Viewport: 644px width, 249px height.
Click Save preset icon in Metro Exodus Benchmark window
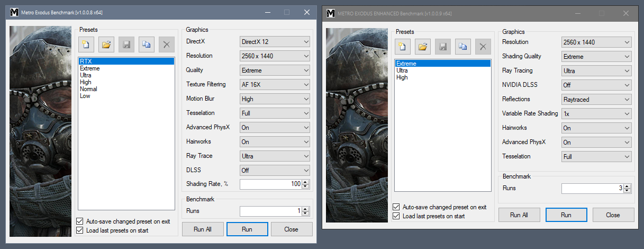pos(126,45)
